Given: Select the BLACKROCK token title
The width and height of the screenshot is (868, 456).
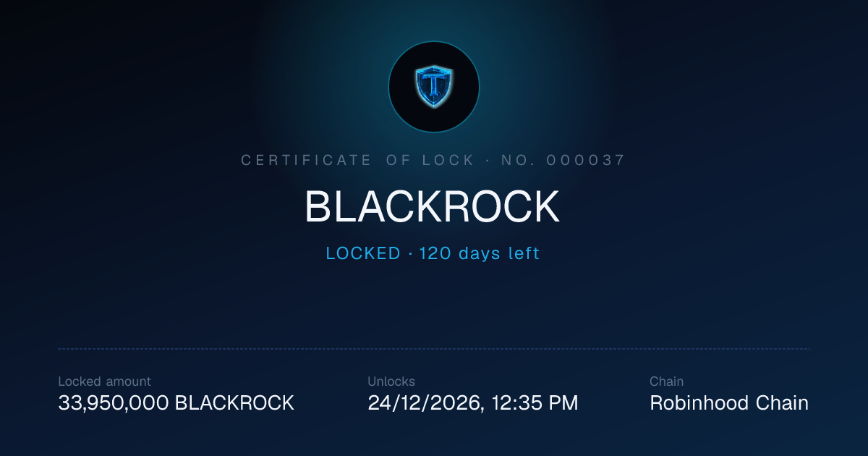Looking at the screenshot, I should coord(433,208).
